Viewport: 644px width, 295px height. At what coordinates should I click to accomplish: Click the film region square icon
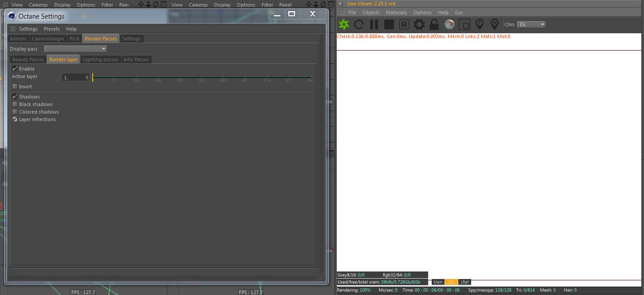(464, 24)
